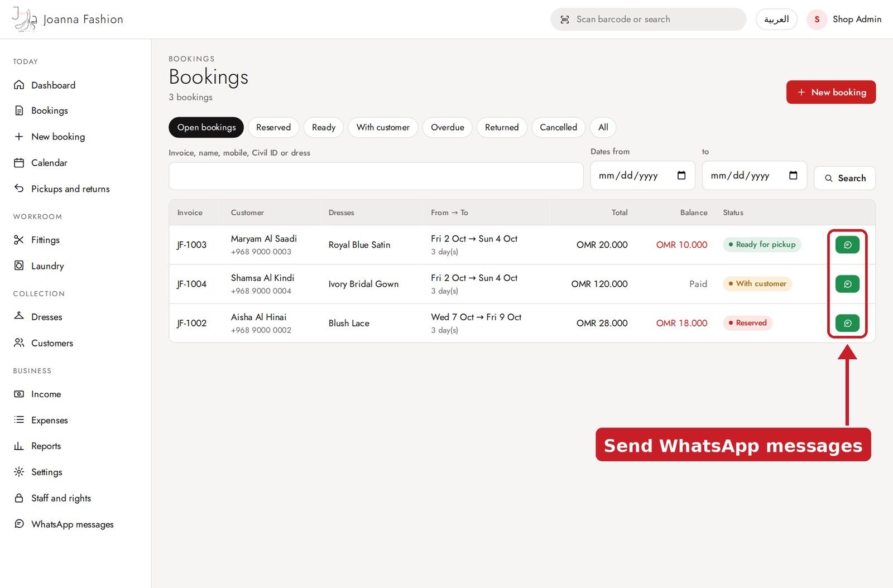This screenshot has height=588, width=893.
Task: Switch language to Arabic
Action: pos(776,20)
